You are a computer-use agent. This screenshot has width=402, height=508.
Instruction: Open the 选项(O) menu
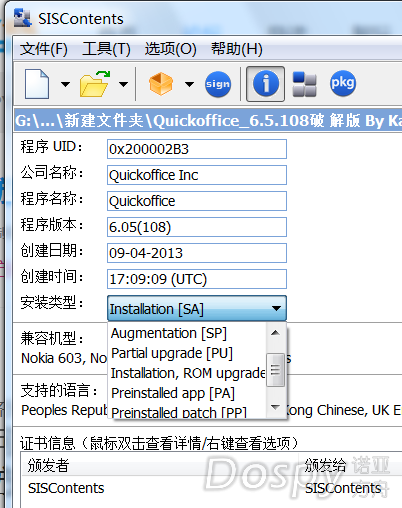click(170, 49)
